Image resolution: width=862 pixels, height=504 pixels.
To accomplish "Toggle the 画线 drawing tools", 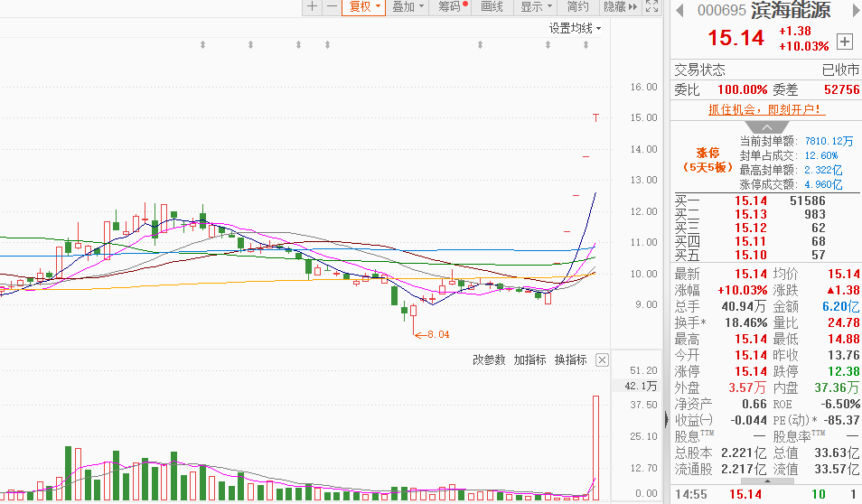I will [x=492, y=7].
